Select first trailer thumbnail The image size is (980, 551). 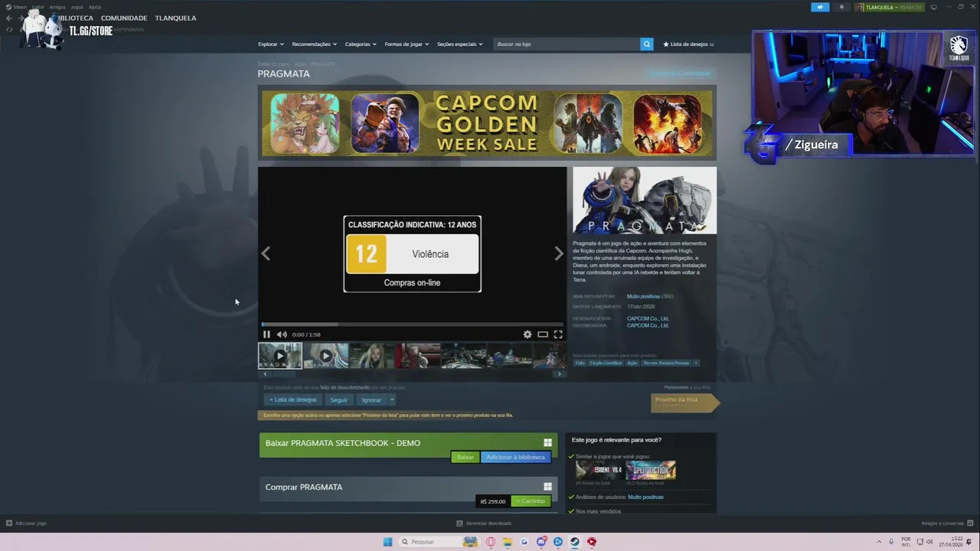(280, 356)
